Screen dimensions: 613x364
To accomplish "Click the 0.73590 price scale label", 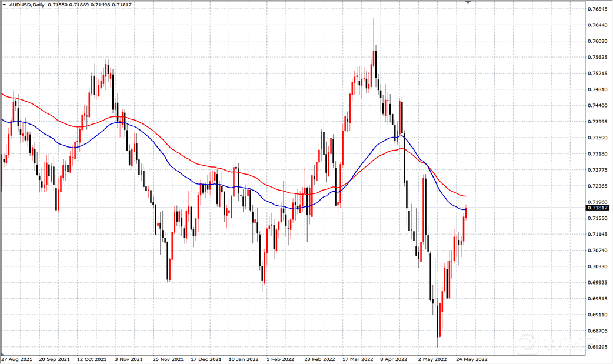I will (597, 138).
